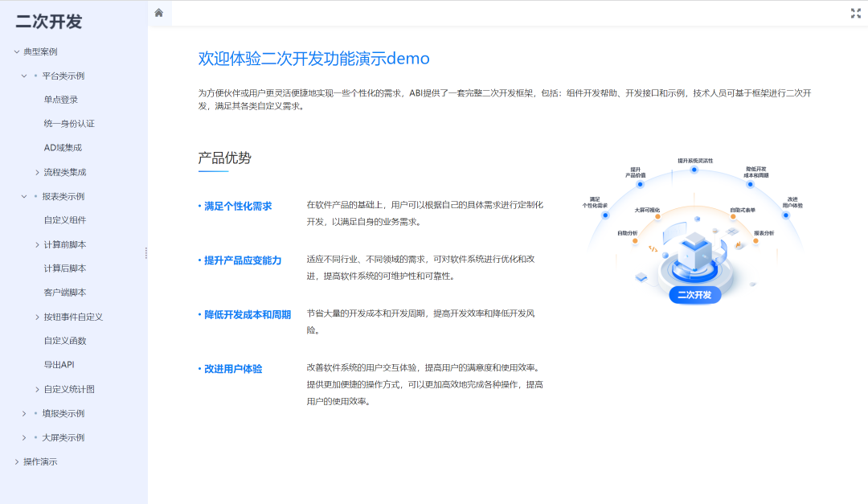Open the 单点登录 menu item
Screen dimensions: 868x504
coord(61,100)
